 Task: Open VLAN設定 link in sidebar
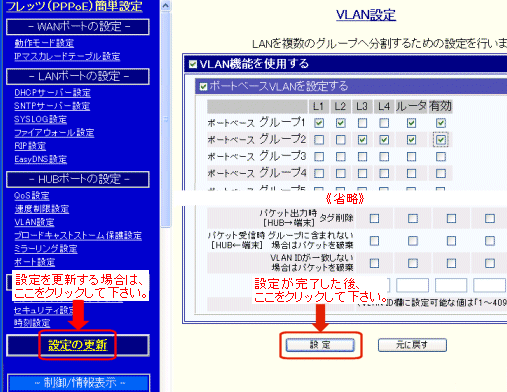tap(34, 222)
